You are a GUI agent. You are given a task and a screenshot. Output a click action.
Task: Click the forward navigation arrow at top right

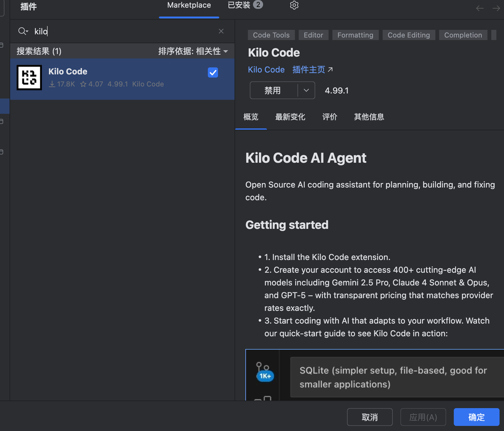click(x=495, y=8)
